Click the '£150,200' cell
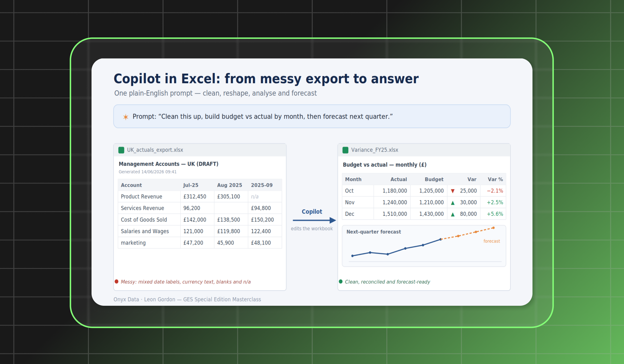624x364 pixels. [265, 220]
